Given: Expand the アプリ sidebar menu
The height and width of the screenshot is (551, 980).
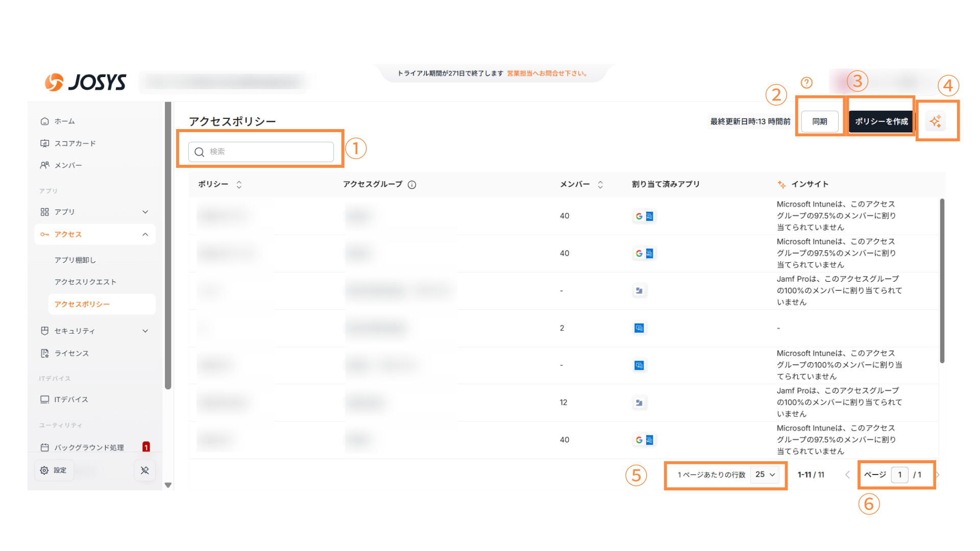Looking at the screenshot, I should click(145, 212).
